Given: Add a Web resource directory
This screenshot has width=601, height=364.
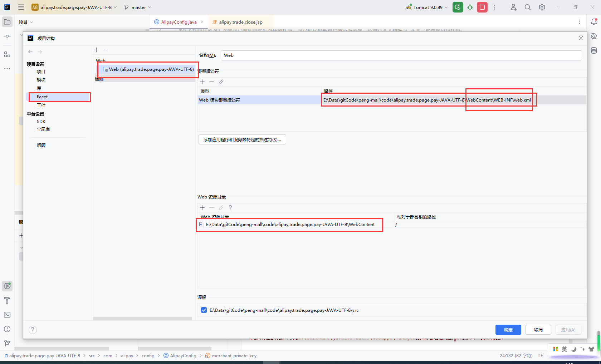Looking at the screenshot, I should click(x=202, y=207).
